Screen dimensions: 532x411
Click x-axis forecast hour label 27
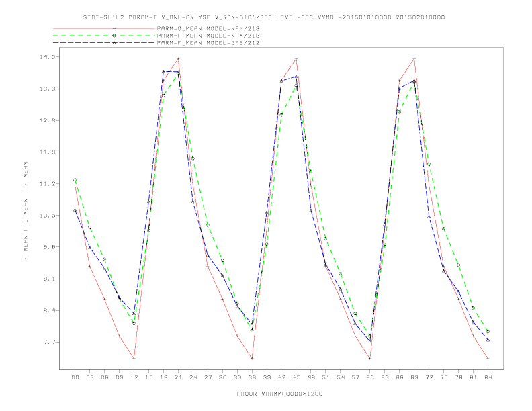(208, 377)
